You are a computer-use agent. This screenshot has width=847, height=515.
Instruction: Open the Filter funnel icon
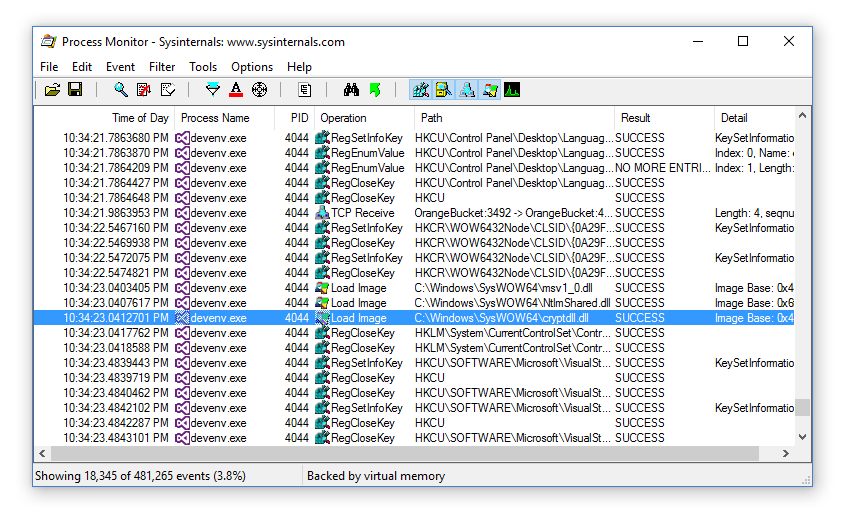(212, 90)
